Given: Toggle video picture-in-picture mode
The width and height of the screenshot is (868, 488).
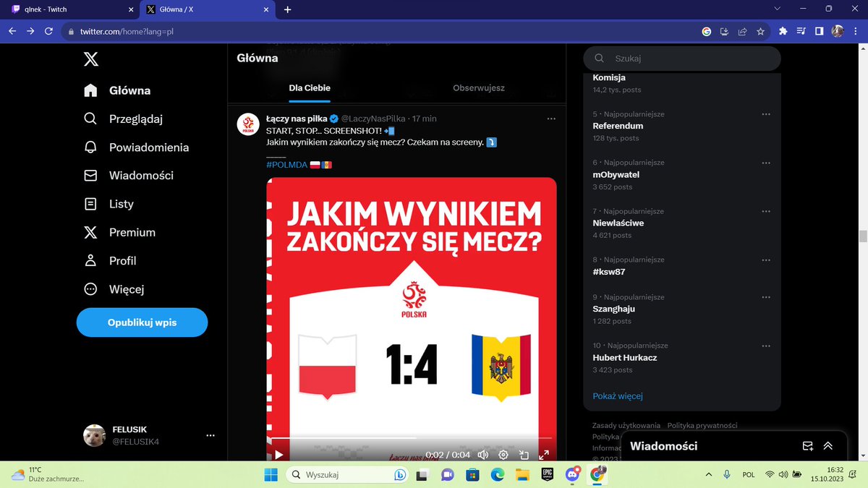Looking at the screenshot, I should click(524, 455).
